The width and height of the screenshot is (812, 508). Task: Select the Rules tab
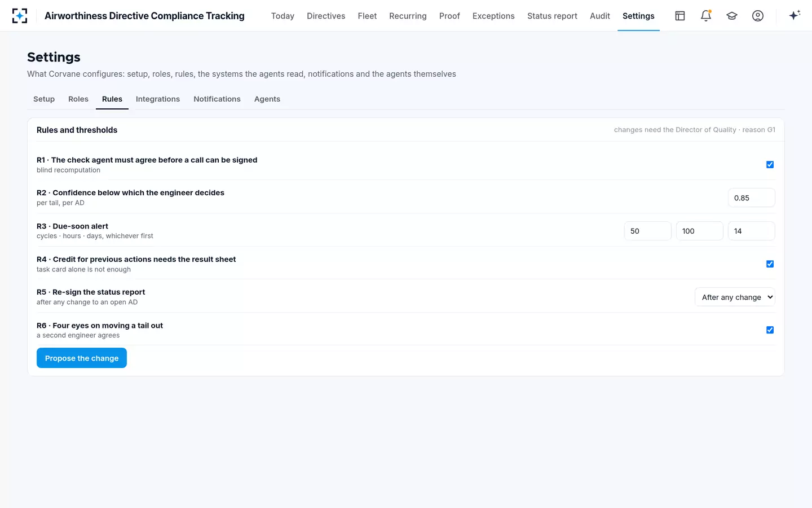[112, 99]
